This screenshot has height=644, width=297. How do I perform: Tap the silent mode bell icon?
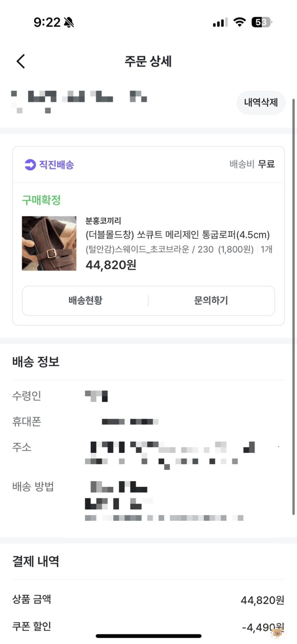(x=69, y=22)
